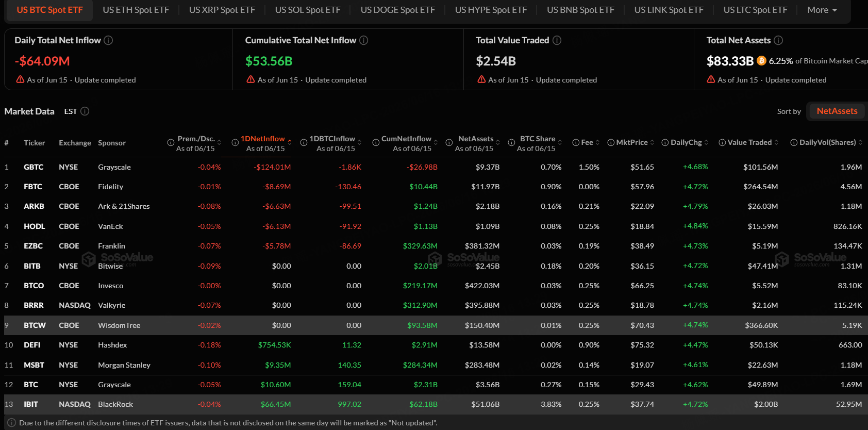Open the US SOL Spot ETF tab
The height and width of the screenshot is (430, 868).
pyautogui.click(x=308, y=10)
